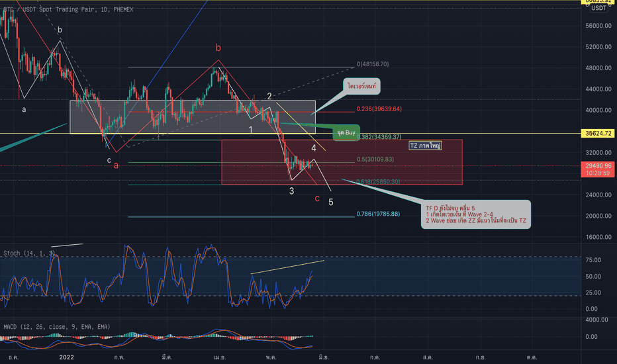617x364 pixels.
Task: Click the BTC / USDT Spot Trading Pair title
Action: click(x=68, y=9)
